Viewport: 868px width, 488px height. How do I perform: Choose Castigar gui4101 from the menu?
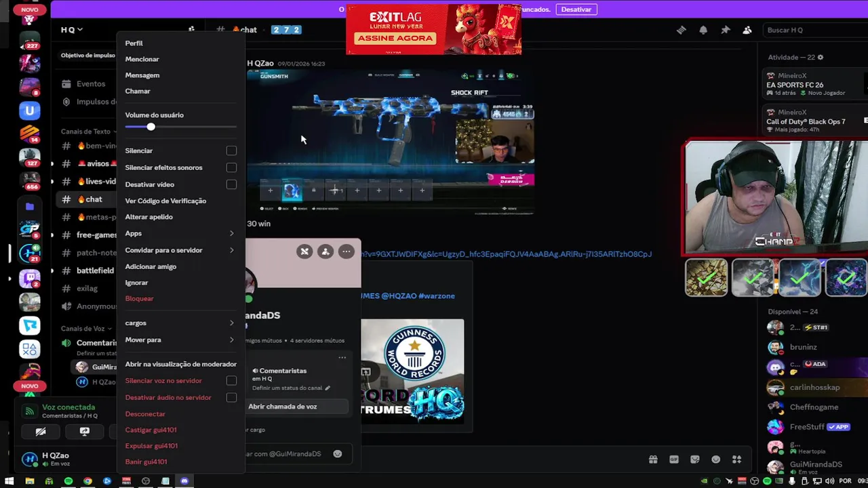151,430
